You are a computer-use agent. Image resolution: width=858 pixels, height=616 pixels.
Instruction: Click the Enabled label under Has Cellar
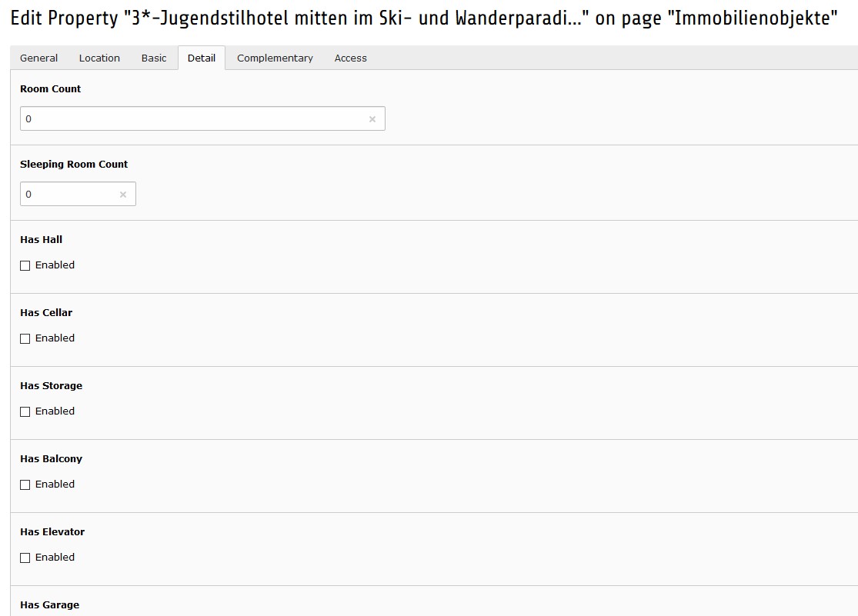55,338
